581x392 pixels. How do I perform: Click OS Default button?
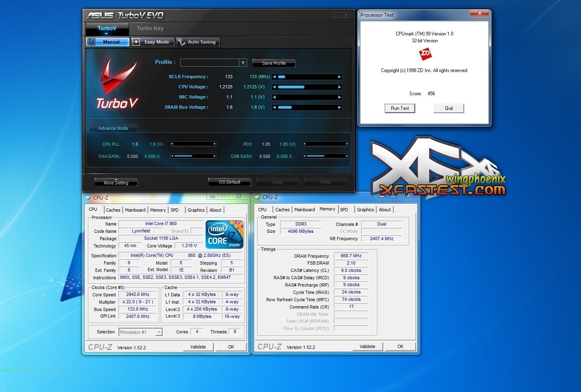click(x=230, y=182)
